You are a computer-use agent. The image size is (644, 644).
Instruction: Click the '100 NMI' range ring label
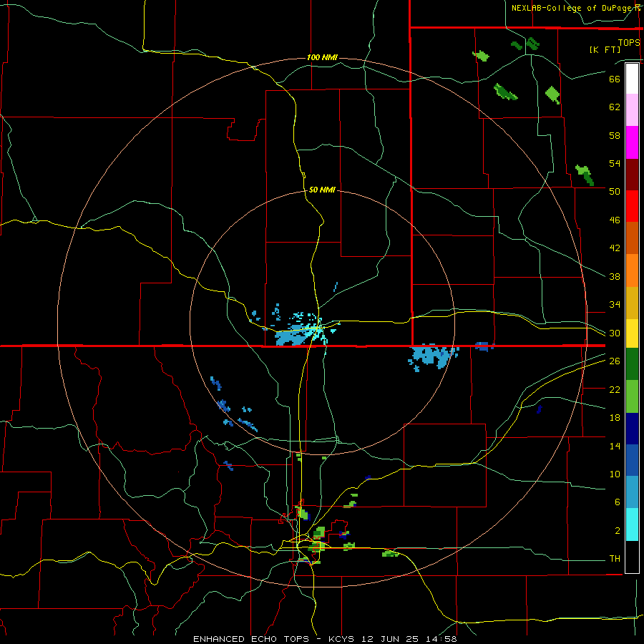[322, 57]
